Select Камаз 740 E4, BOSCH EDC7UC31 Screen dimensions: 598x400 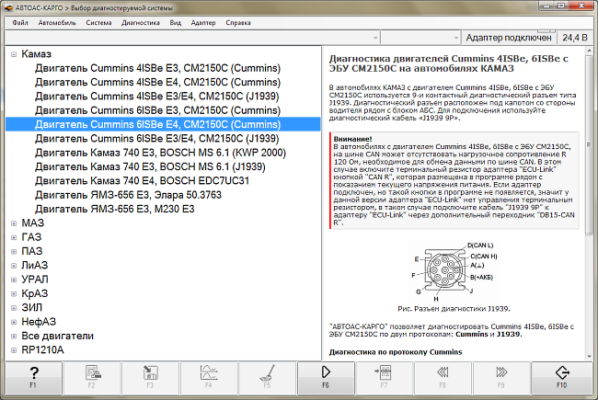click(x=142, y=181)
